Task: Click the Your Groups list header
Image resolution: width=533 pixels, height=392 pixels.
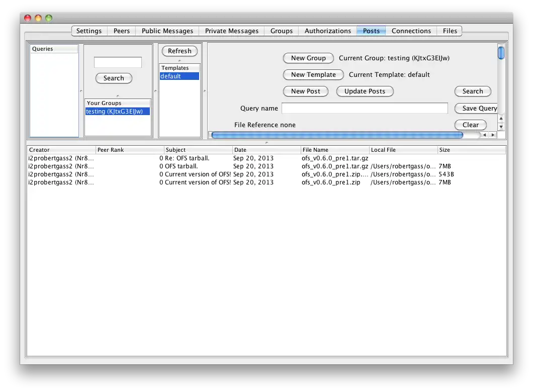Action: pyautogui.click(x=118, y=103)
